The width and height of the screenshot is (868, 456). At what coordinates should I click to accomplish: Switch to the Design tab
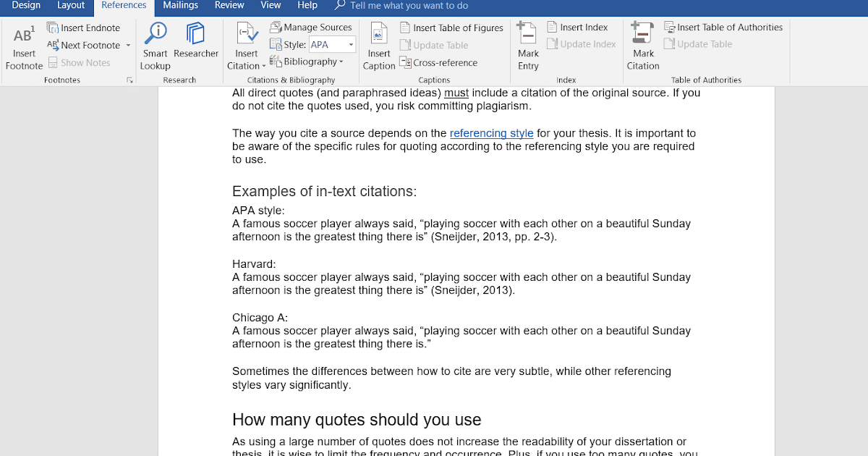26,5
